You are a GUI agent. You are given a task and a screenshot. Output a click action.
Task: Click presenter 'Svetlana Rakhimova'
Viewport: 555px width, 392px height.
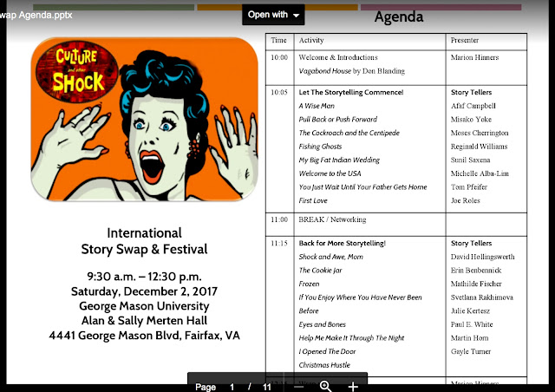[x=482, y=297]
